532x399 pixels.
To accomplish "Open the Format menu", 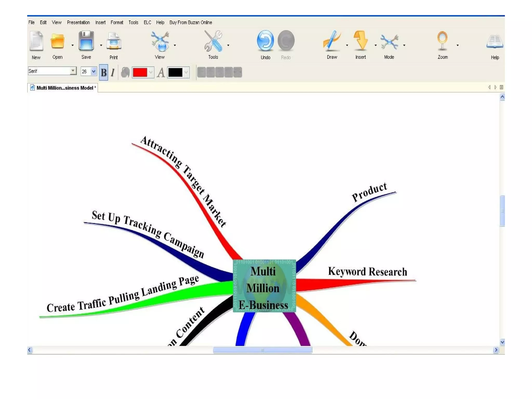I will [117, 23].
